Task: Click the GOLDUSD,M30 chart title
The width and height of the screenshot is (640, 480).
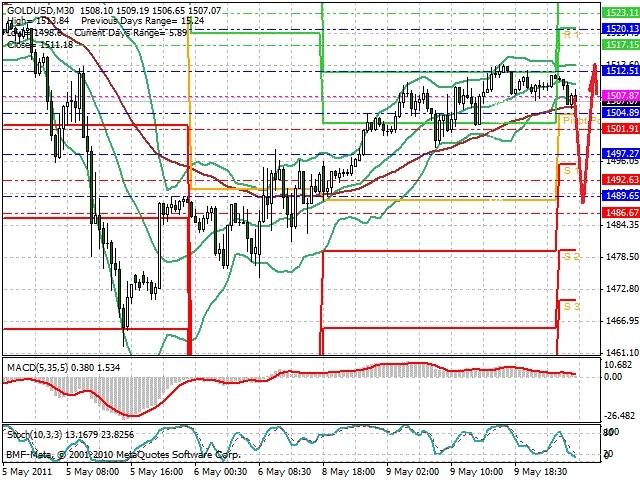Action: 40,10
